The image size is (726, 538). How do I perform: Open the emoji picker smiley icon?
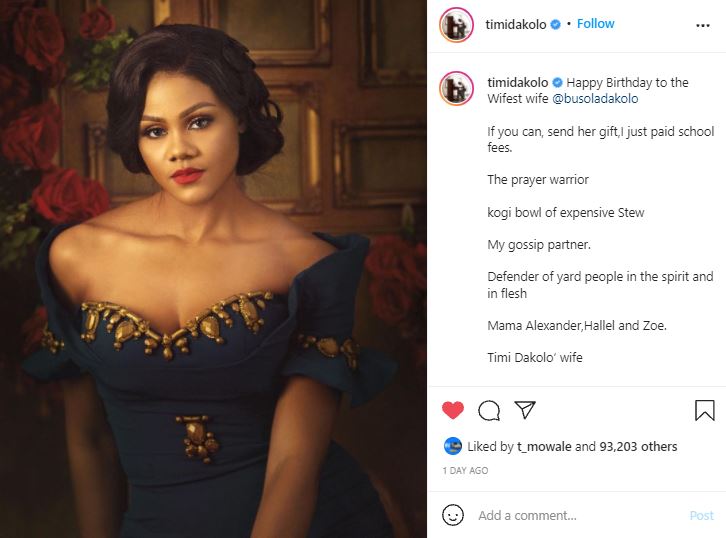pos(453,515)
